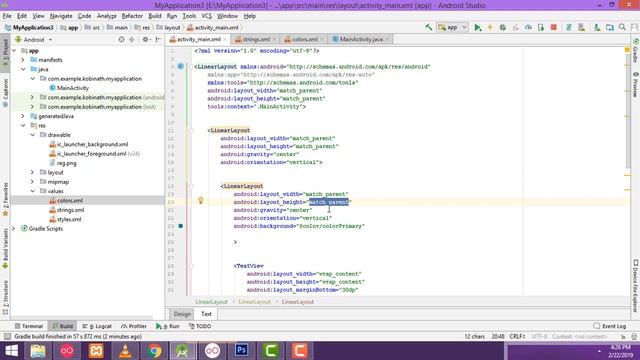640x360 pixels.
Task: Open the Project panel gear settings
Action: pos(146,40)
